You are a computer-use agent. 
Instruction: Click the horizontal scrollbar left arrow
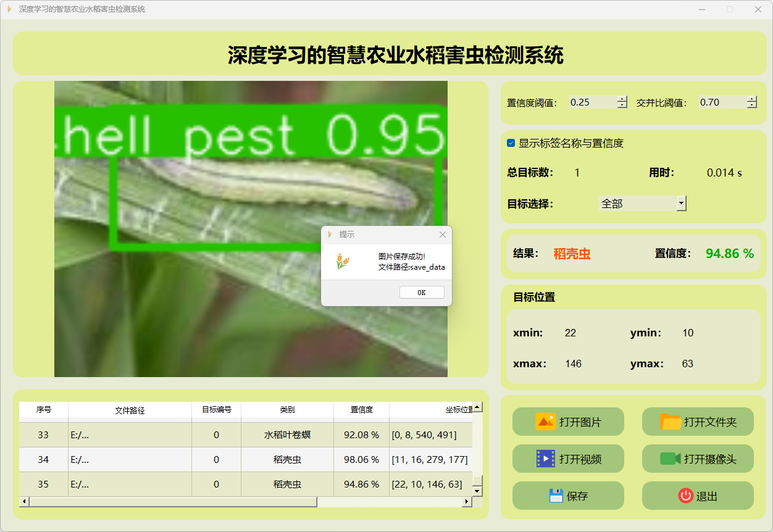24,502
